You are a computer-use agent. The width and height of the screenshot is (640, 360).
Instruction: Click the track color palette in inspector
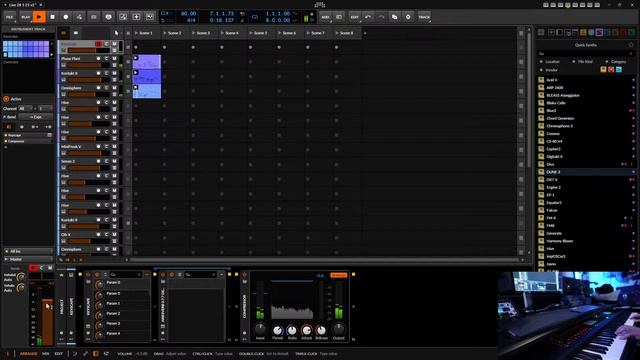(26, 49)
